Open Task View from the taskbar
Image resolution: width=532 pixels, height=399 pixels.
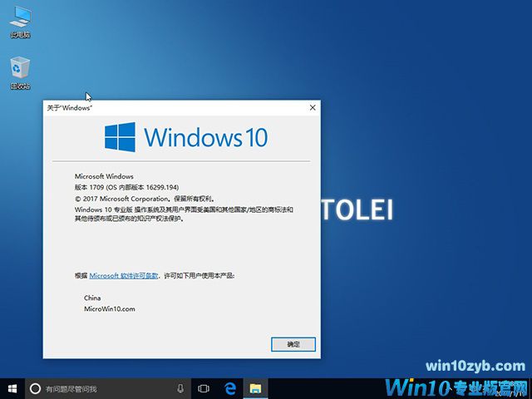[x=204, y=388]
